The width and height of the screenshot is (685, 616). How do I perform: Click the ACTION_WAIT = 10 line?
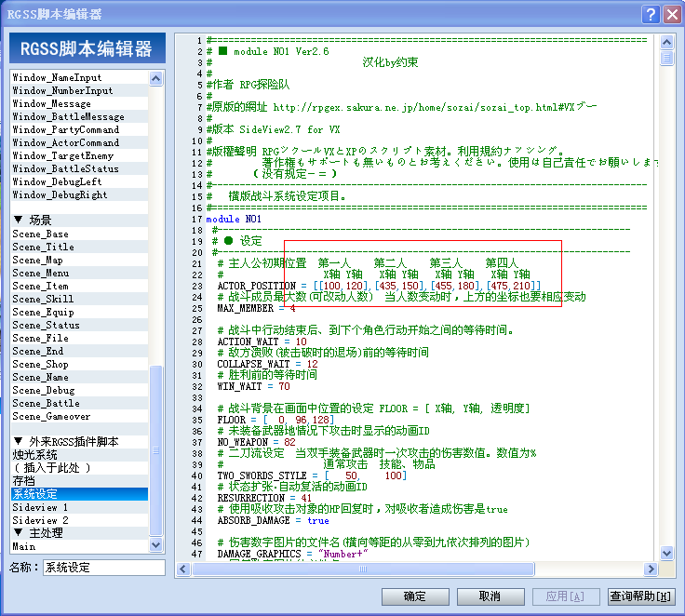click(x=262, y=341)
